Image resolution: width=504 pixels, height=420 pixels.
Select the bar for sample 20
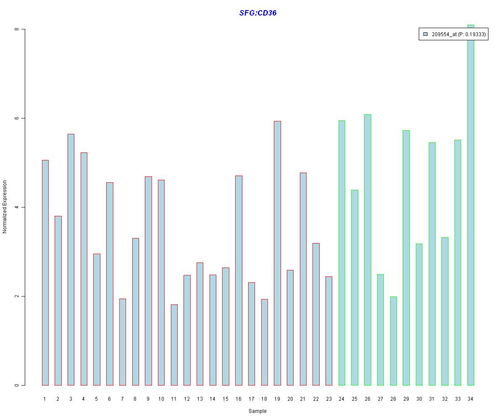(x=290, y=328)
